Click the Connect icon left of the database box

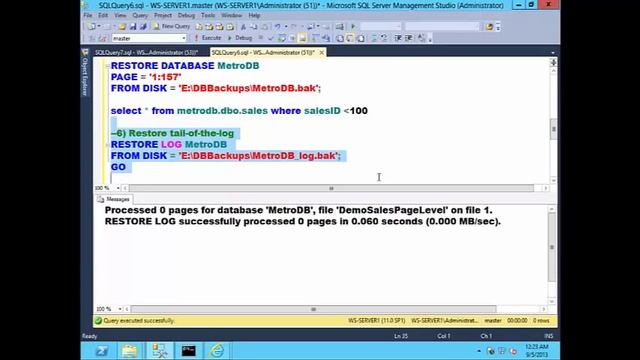[92, 38]
